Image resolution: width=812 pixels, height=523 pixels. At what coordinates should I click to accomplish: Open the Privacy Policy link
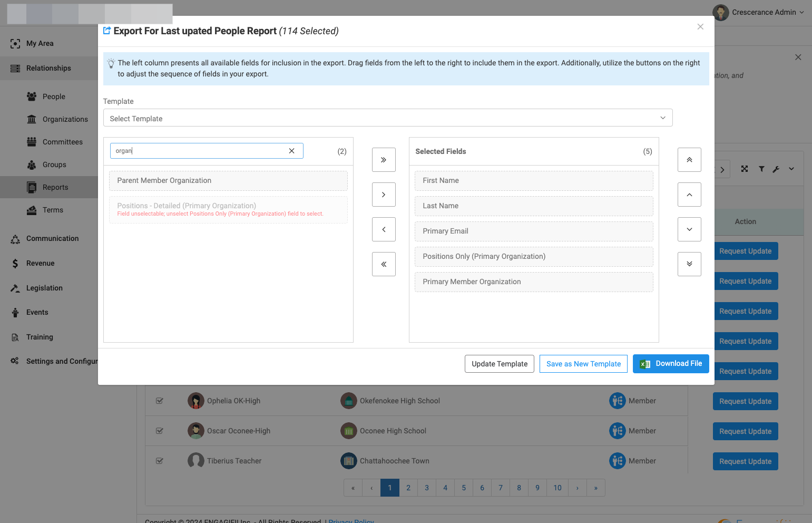point(351,521)
